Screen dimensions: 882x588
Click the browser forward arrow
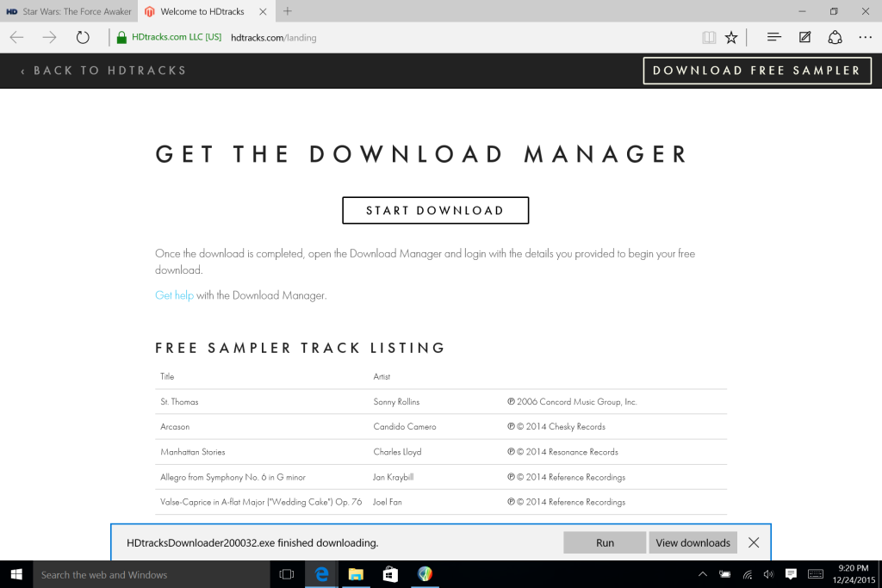tap(49, 38)
